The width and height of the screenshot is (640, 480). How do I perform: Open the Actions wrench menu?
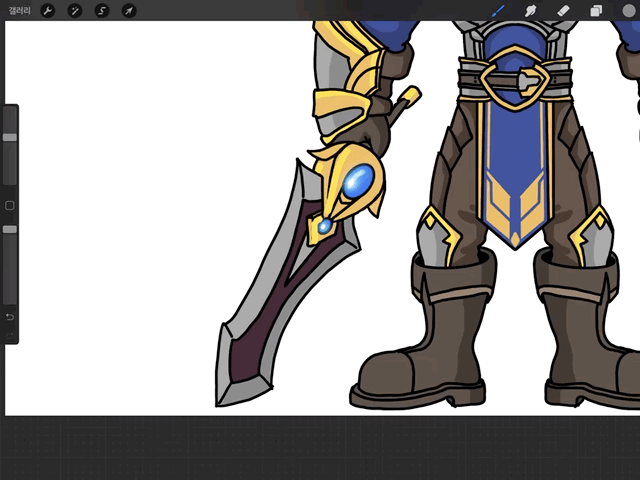click(x=48, y=11)
